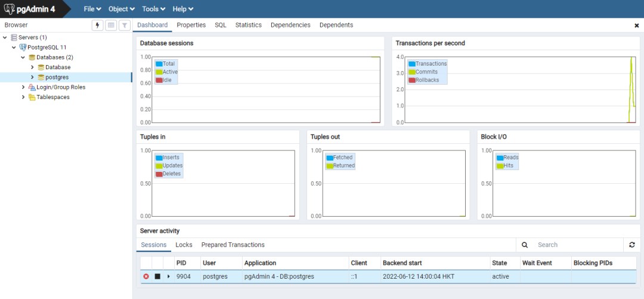
Task: Cancel active query with black square icon
Action: 157,276
